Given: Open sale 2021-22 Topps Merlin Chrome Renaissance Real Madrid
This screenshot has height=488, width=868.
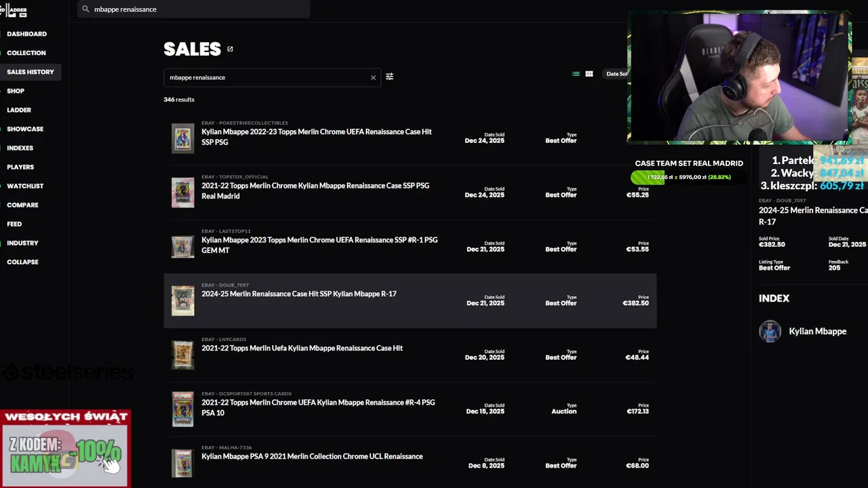Looking at the screenshot, I should 315,191.
